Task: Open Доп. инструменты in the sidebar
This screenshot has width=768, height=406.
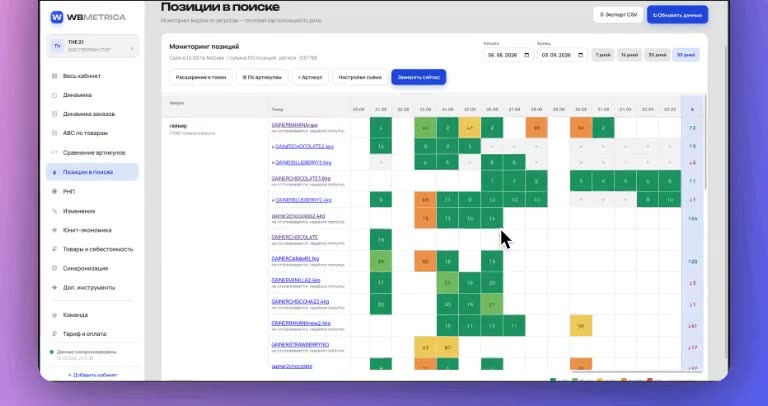Action: point(93,287)
